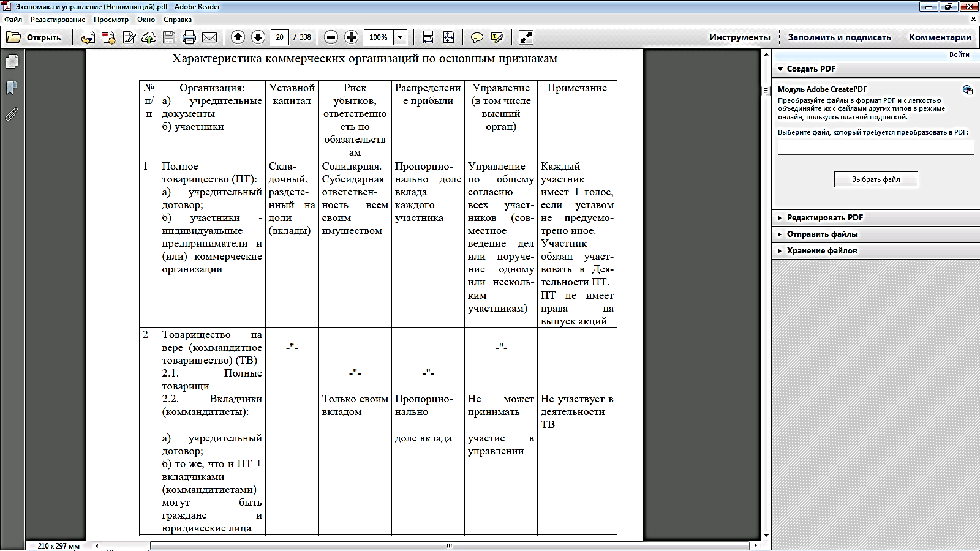Zoom in using the plus button

(x=351, y=37)
